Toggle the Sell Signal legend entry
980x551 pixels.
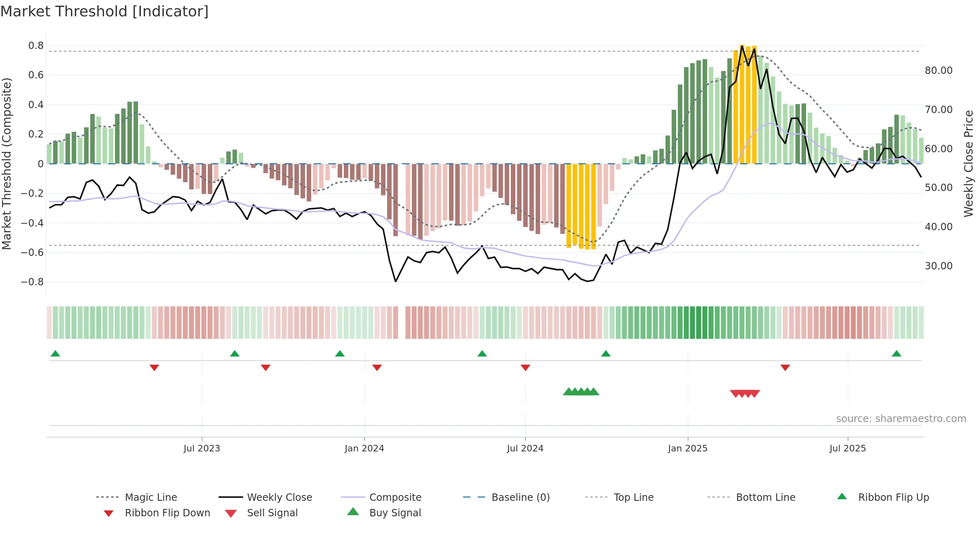point(261,513)
